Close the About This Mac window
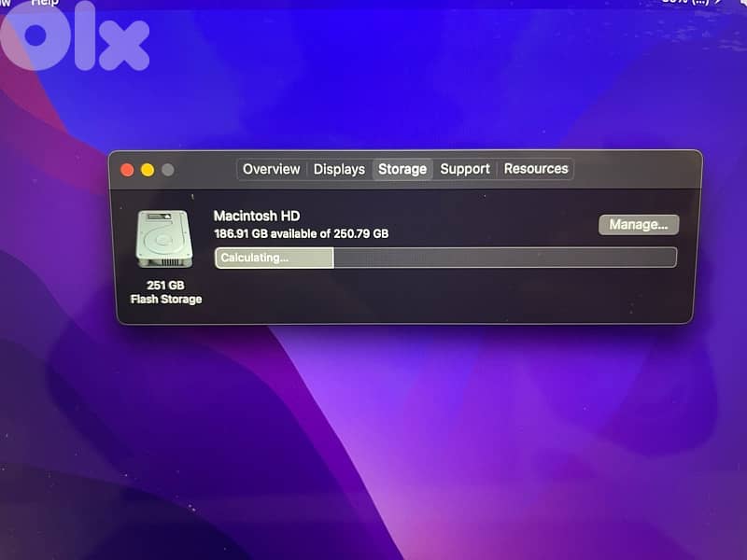This screenshot has height=560, width=747. pos(128,170)
